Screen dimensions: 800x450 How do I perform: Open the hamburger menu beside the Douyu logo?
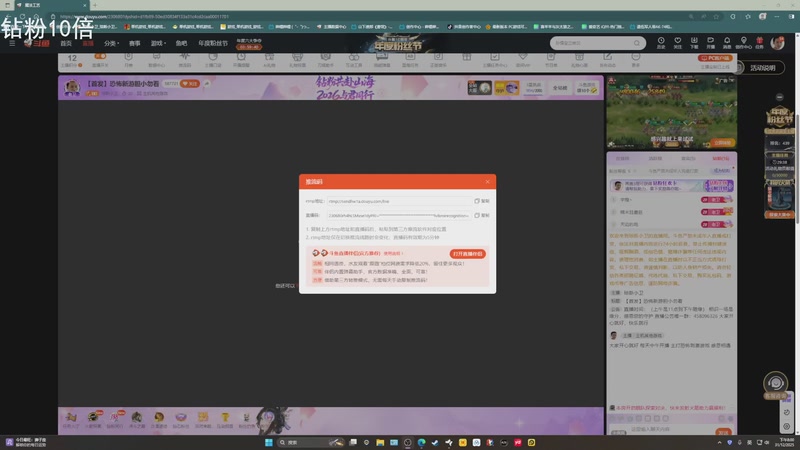pyautogui.click(x=12, y=43)
